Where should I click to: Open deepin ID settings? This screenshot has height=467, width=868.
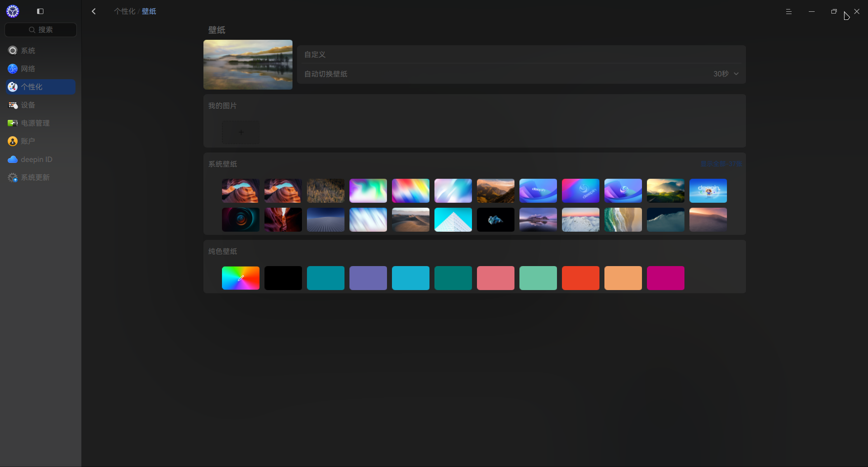(x=41, y=159)
